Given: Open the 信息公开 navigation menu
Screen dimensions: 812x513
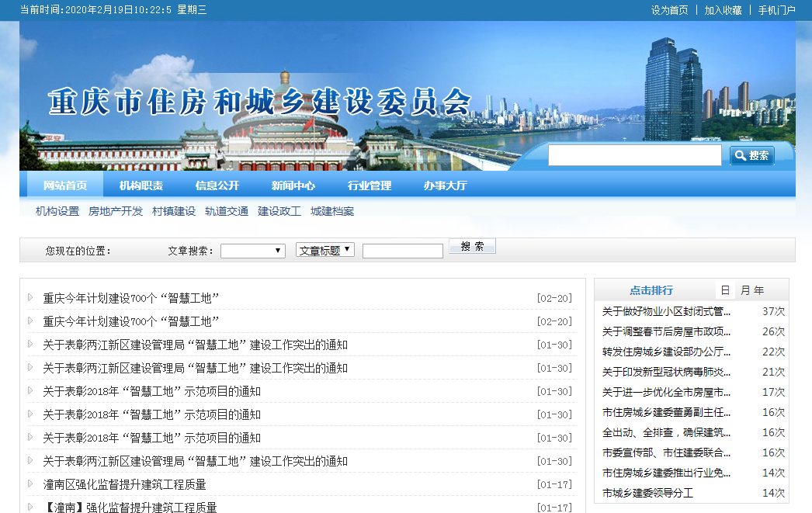Looking at the screenshot, I should [217, 185].
